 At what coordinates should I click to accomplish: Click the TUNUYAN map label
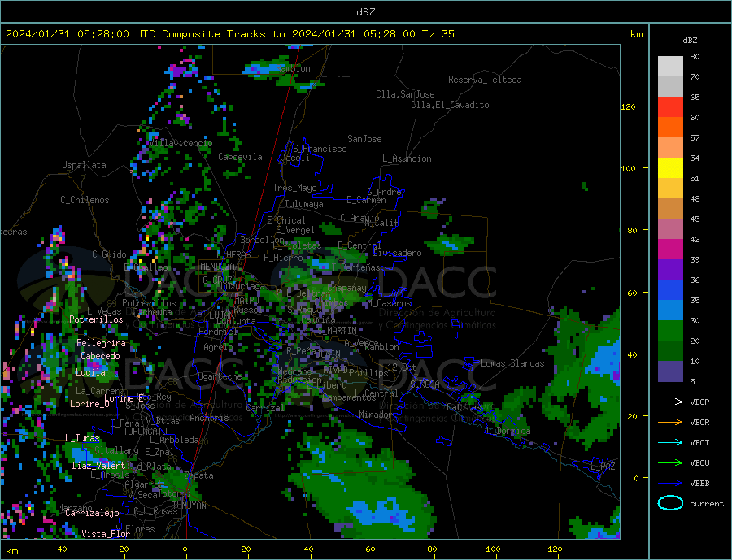pos(189,506)
